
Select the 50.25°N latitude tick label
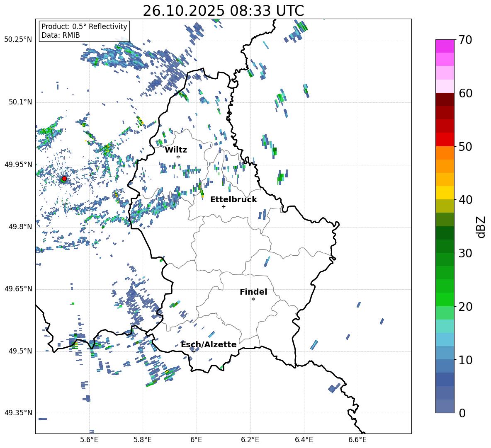[18, 39]
